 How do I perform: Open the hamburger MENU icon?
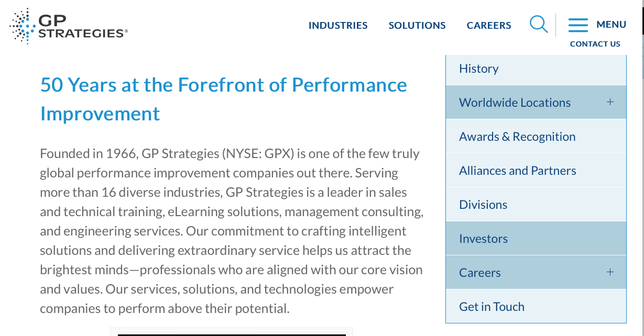point(578,25)
